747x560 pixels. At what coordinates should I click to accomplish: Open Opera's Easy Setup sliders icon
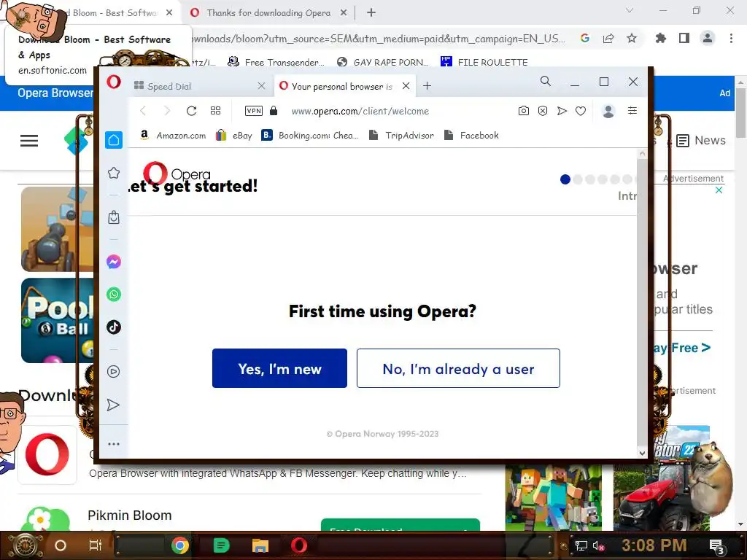point(632,111)
